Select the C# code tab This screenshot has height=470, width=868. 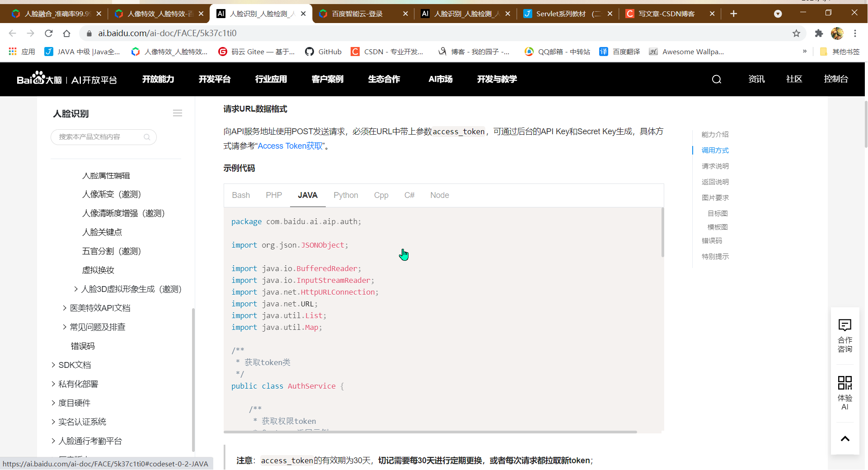click(409, 195)
